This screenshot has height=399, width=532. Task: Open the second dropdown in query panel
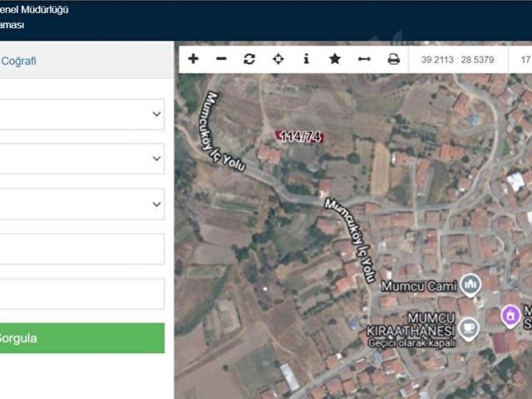pos(81,159)
